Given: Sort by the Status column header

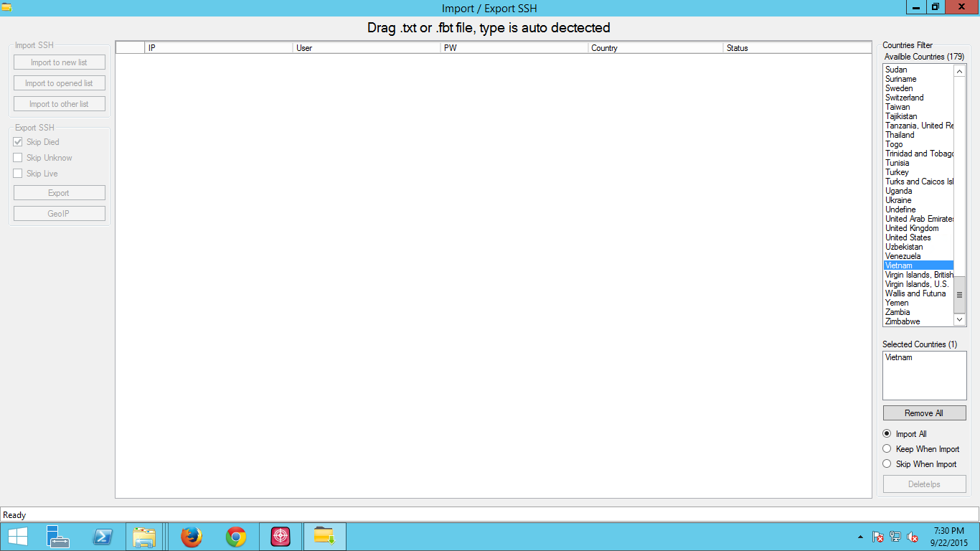Looking at the screenshot, I should click(797, 48).
